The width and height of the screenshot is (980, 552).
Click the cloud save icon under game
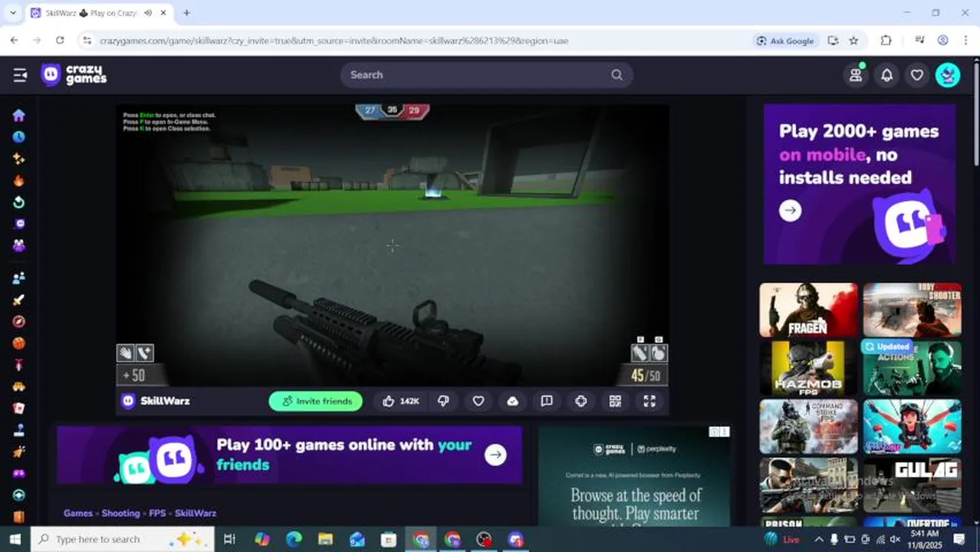[512, 401]
